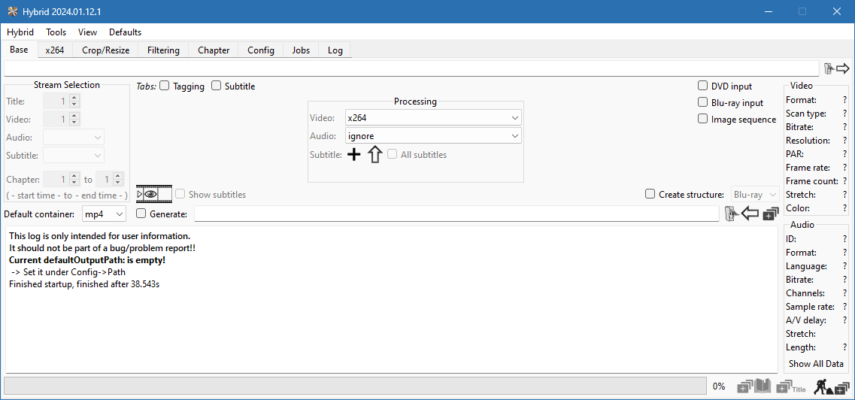
Task: Click the Show All Data button
Action: [x=815, y=364]
